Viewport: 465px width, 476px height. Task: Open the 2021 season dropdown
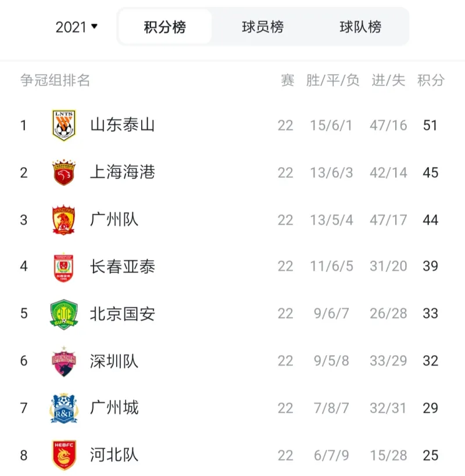click(x=77, y=27)
